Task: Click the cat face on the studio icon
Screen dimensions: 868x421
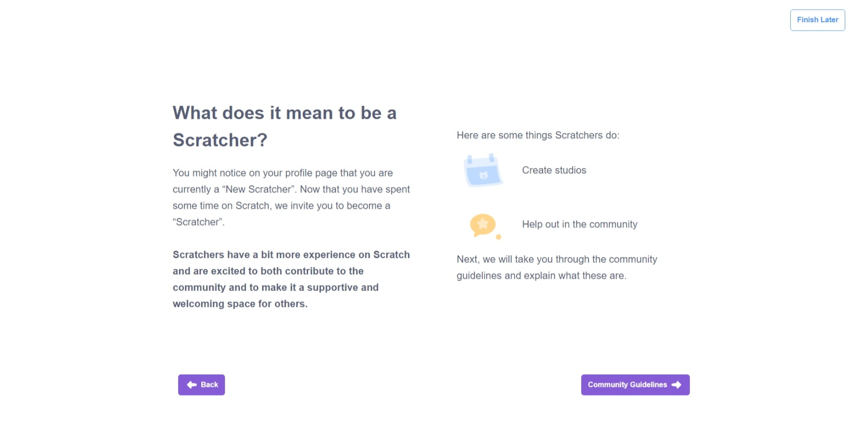Action: click(484, 175)
